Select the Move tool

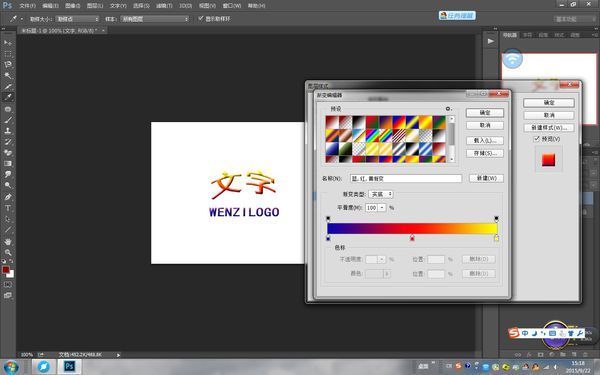[8, 42]
